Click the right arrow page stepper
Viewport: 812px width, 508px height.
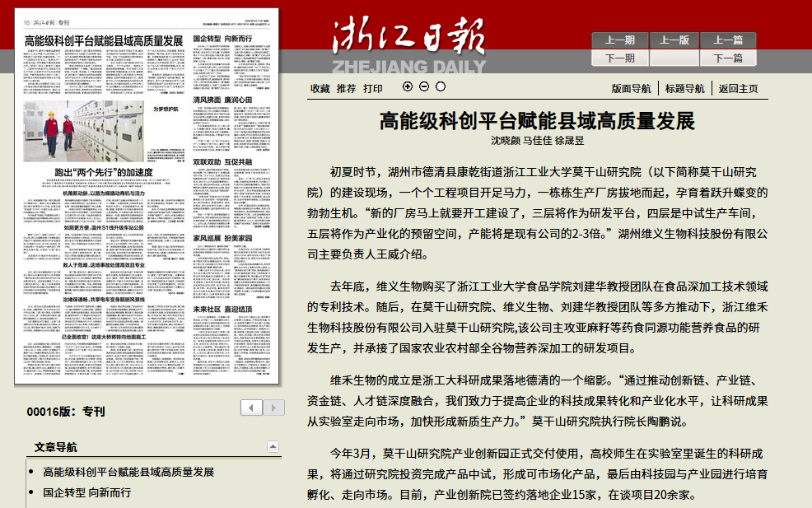(273, 408)
